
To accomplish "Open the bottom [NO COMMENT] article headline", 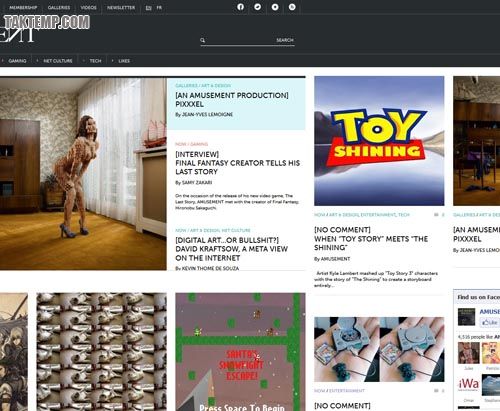I will 342,406.
